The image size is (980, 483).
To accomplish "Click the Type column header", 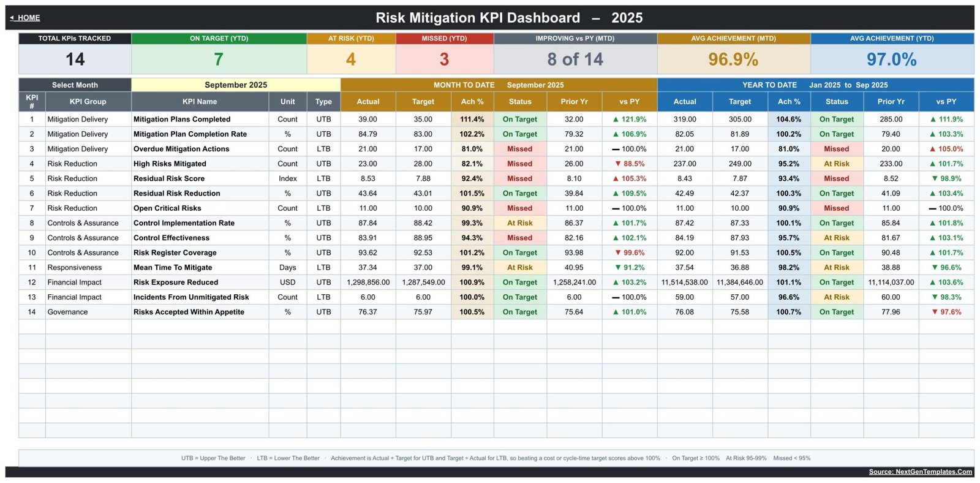I will click(323, 102).
